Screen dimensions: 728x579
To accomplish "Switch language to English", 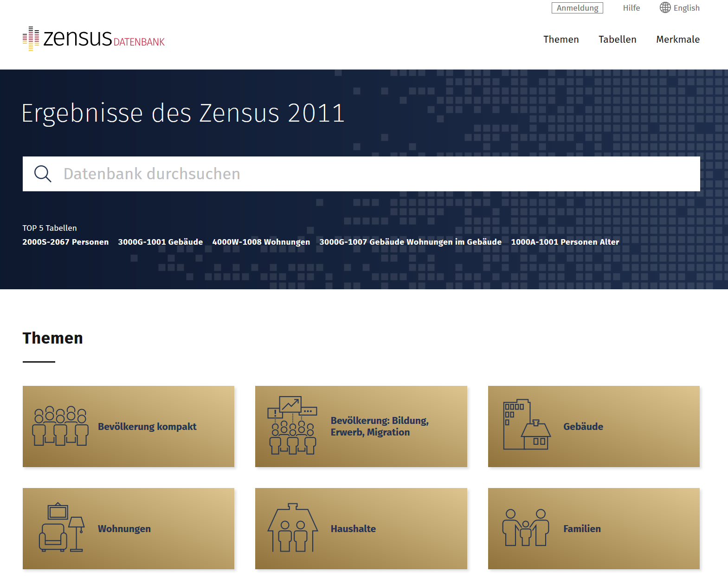I will (686, 8).
